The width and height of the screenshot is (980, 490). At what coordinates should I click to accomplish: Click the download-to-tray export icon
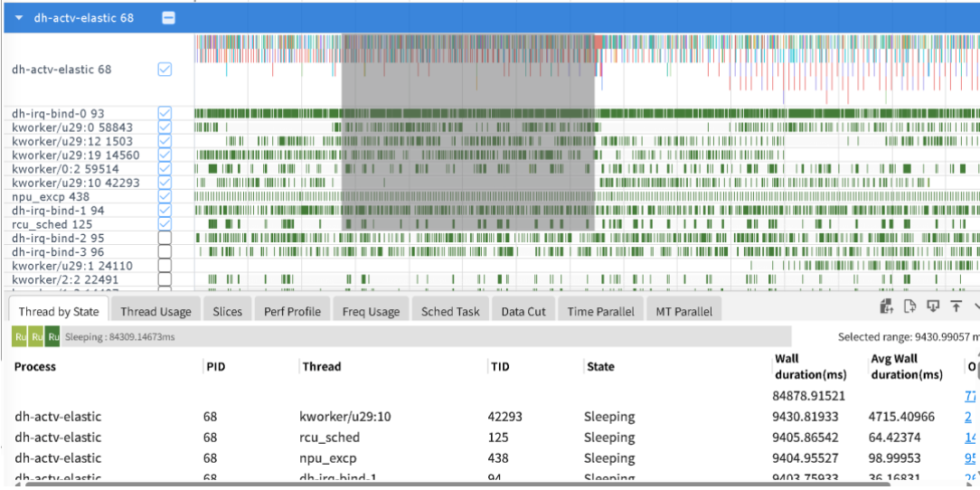click(932, 306)
